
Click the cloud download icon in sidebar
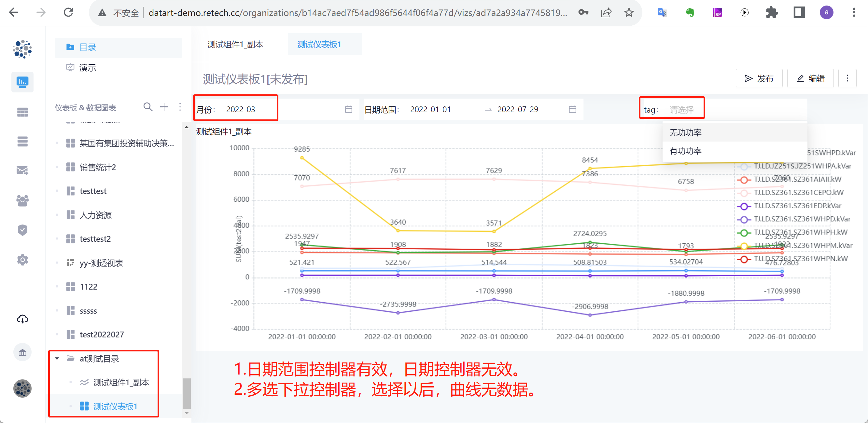pos(22,319)
